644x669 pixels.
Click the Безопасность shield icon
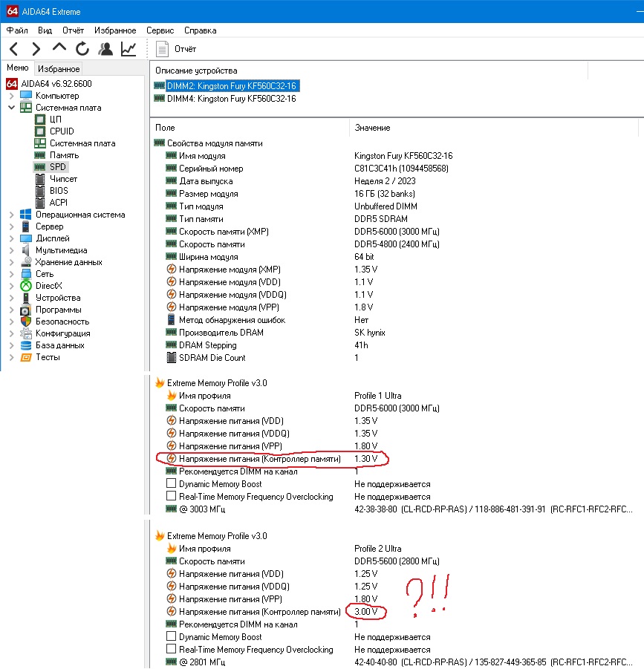click(26, 322)
